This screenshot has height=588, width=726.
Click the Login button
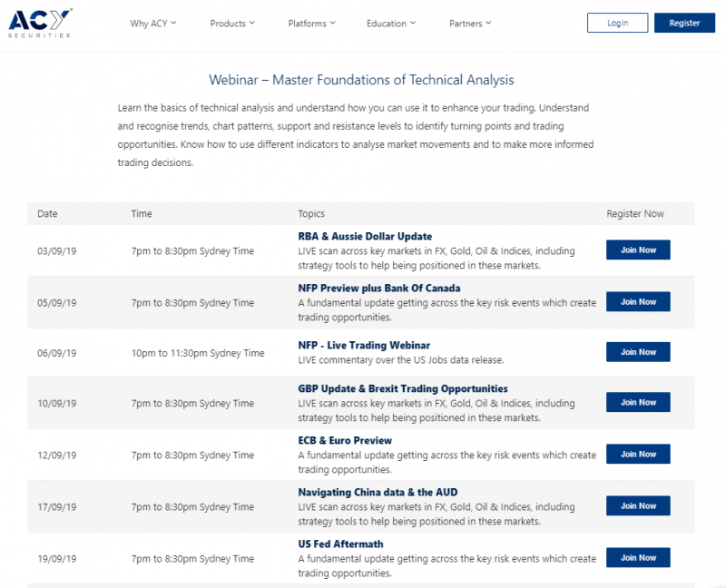click(x=618, y=23)
